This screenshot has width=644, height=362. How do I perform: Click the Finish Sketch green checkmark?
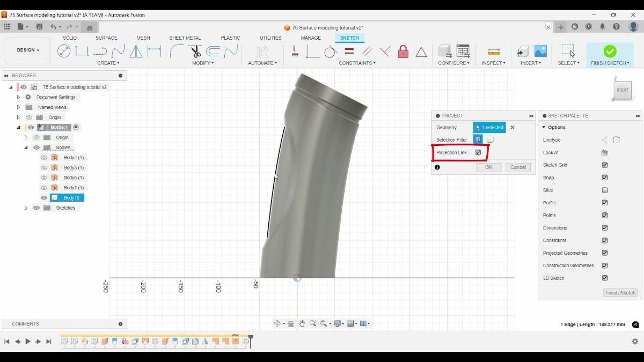click(x=610, y=51)
